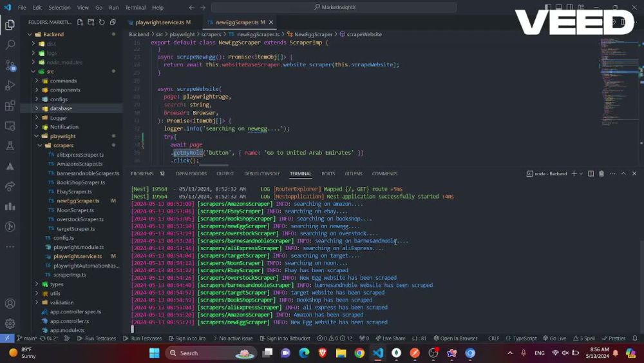Image resolution: width=644 pixels, height=363 pixels.
Task: Go back with navigation arrow
Action: 192,7
